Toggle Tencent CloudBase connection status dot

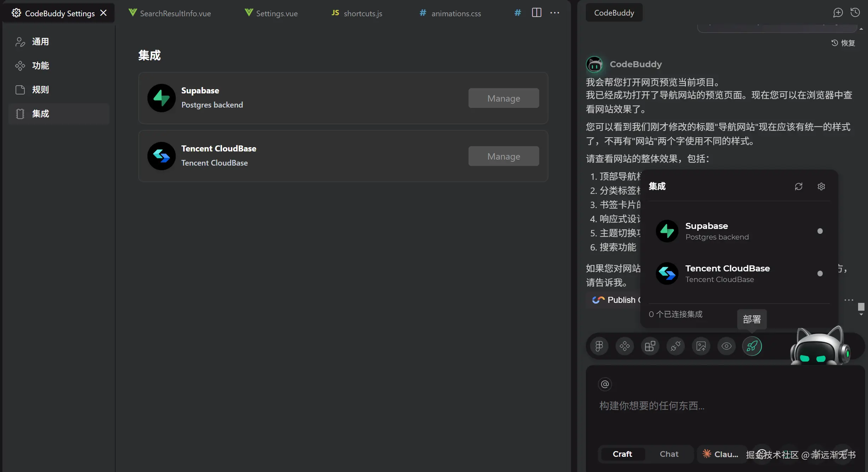point(820,274)
